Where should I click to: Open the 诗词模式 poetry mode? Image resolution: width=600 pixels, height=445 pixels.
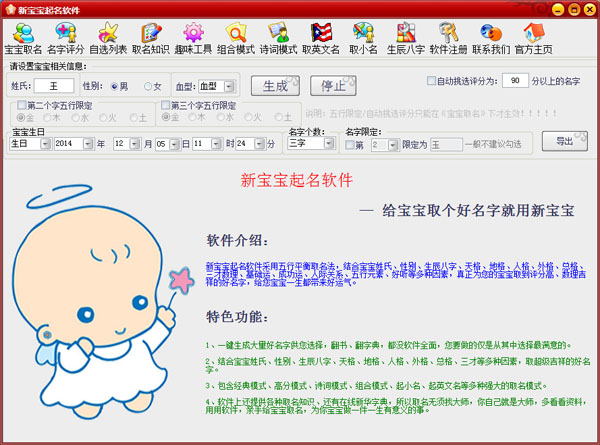[280, 38]
